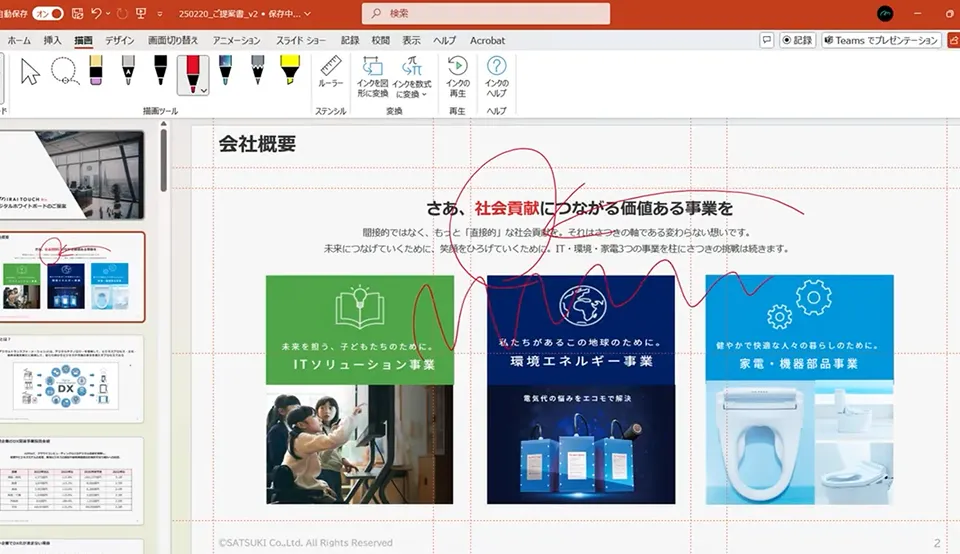Select the arrow selection tool
The width and height of the screenshot is (960, 554).
(x=29, y=73)
